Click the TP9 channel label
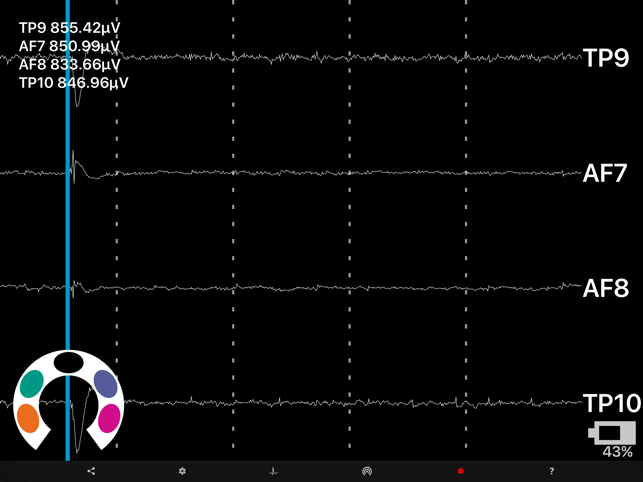 click(x=606, y=58)
